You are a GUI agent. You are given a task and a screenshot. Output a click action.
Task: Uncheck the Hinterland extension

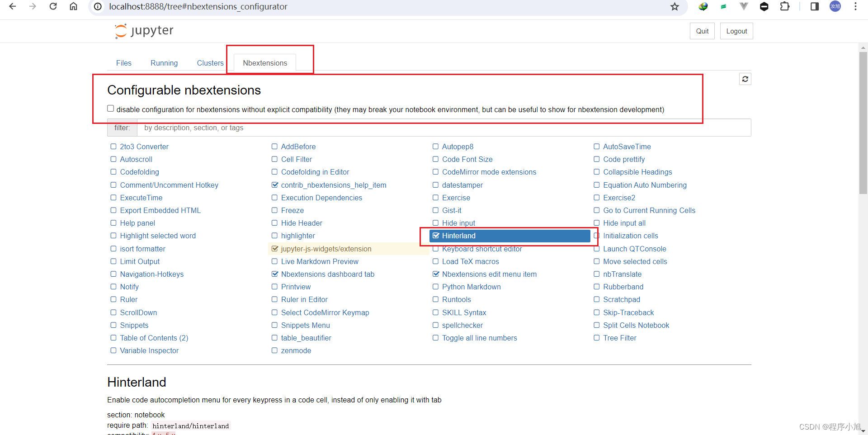point(436,236)
